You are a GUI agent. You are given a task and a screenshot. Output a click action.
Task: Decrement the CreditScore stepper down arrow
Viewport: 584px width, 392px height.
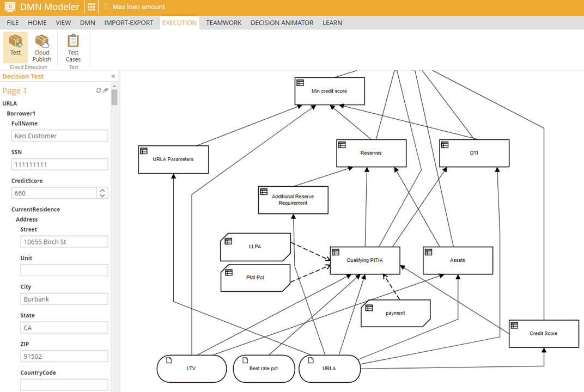[102, 195]
